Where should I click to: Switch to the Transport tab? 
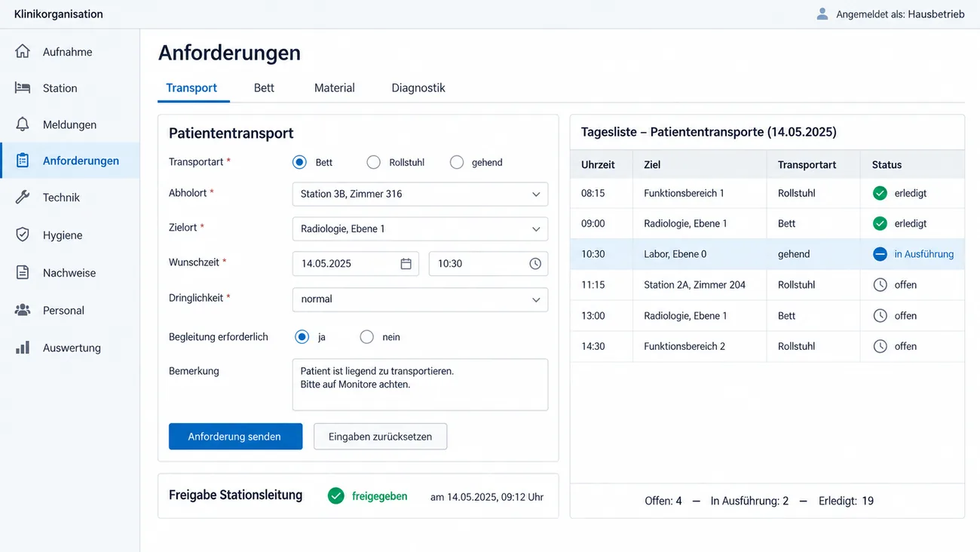click(x=191, y=87)
